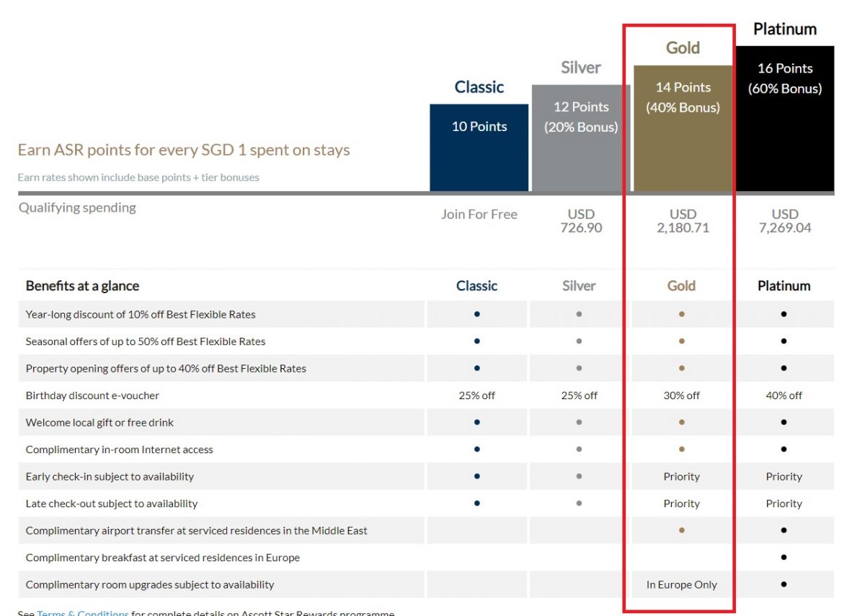Click the Silver amount 'USD 726.90'
Image resolution: width=865 pixels, height=616 pixels.
[581, 220]
